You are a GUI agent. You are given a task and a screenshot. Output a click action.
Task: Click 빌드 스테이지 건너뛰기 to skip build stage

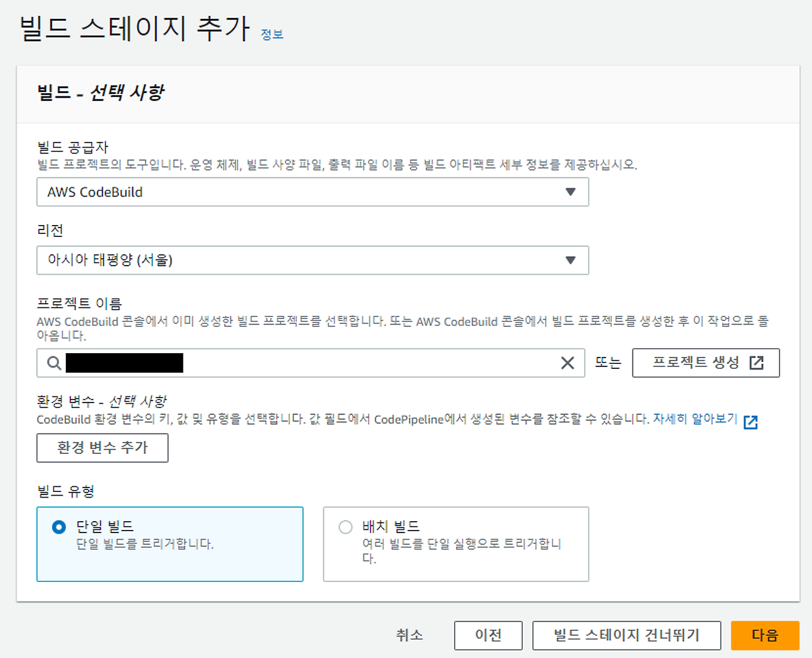point(626,635)
